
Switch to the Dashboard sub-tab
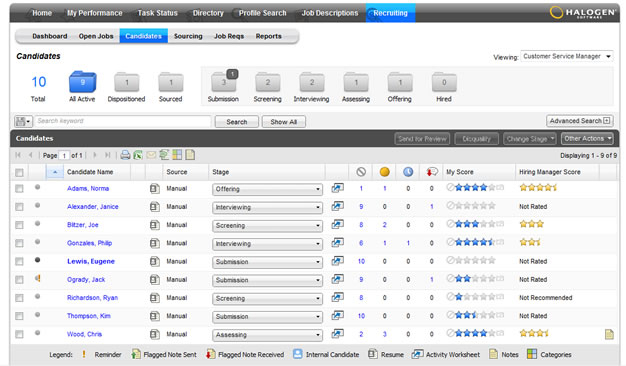[50, 36]
